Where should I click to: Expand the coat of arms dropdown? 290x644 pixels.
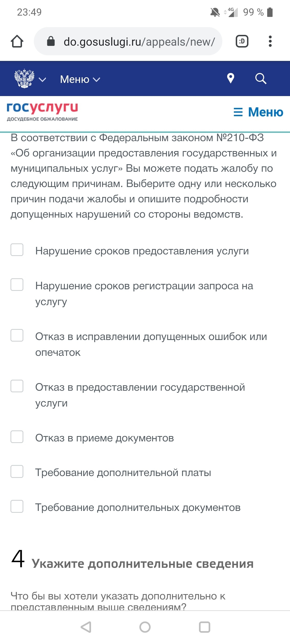30,79
